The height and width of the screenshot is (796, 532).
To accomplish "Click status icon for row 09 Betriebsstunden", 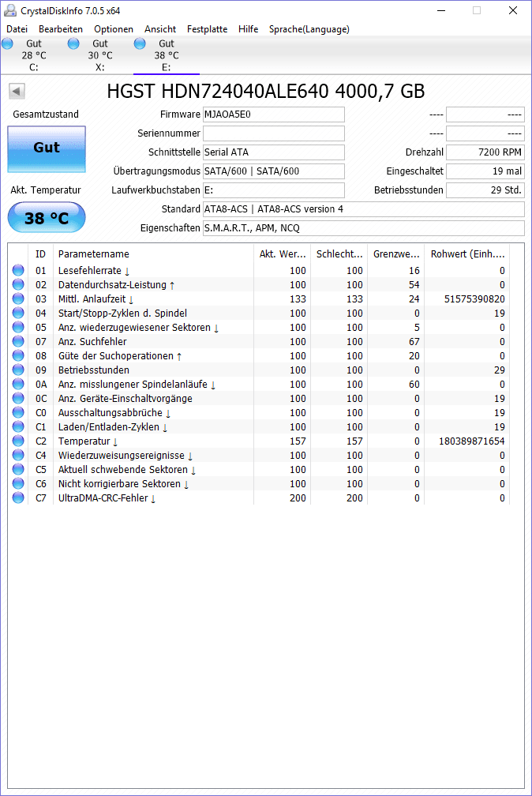I will point(18,370).
